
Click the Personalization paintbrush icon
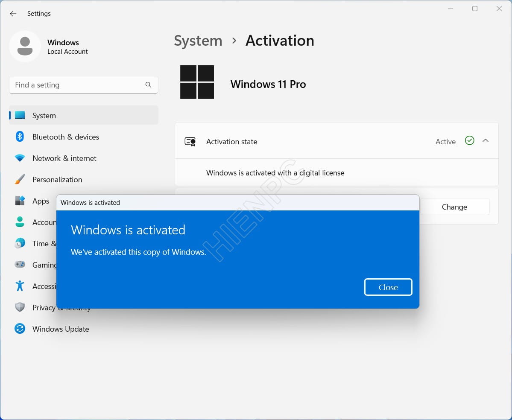click(20, 179)
